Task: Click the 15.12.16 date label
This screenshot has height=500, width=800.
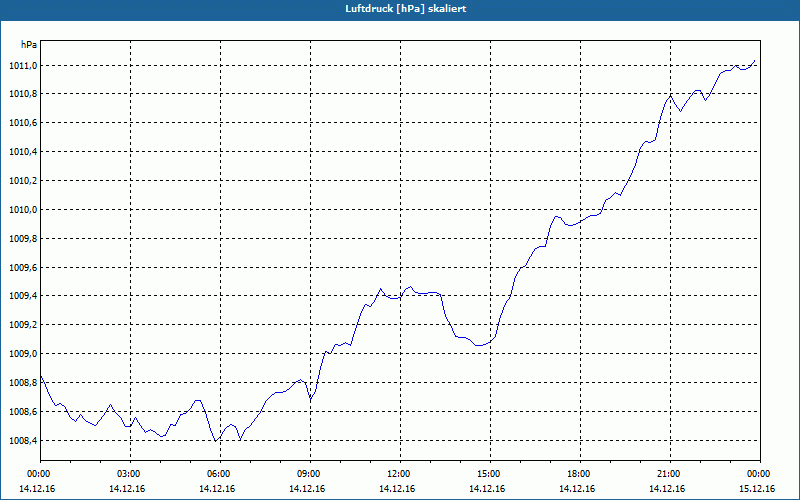Action: tap(757, 489)
